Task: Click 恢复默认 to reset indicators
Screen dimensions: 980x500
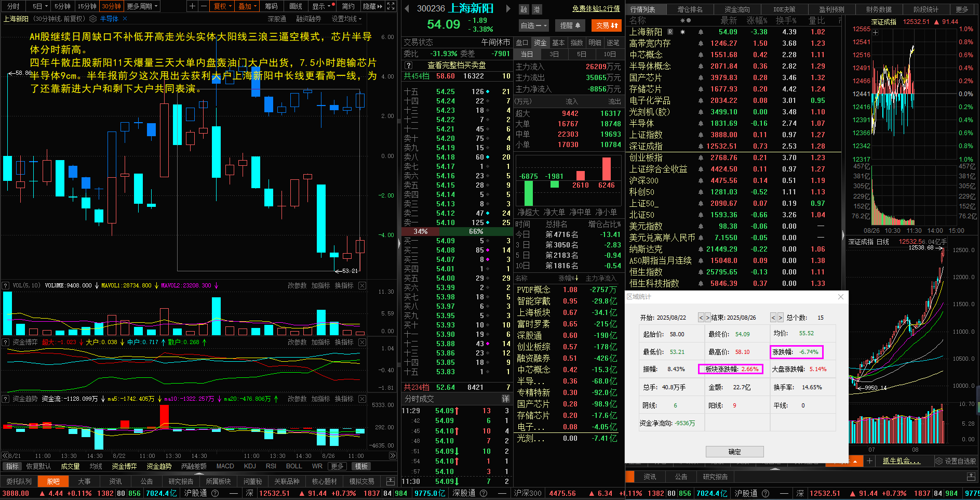Action: [38, 466]
